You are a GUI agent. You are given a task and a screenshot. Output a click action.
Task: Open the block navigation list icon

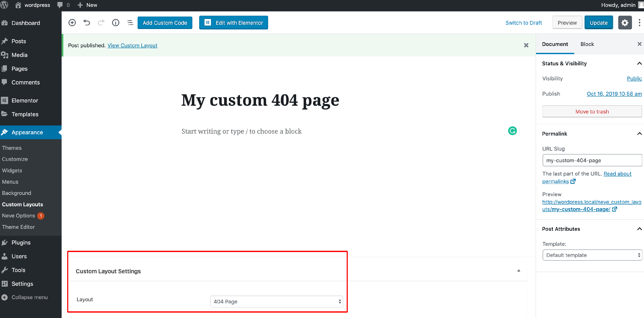pos(130,23)
